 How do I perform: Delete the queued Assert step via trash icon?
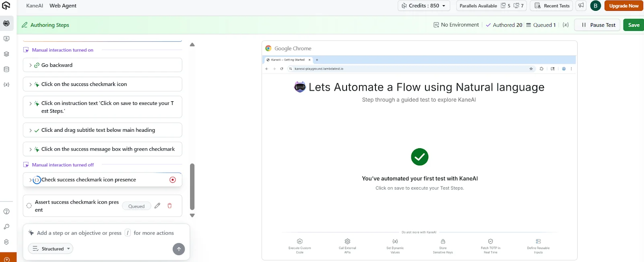(x=169, y=206)
